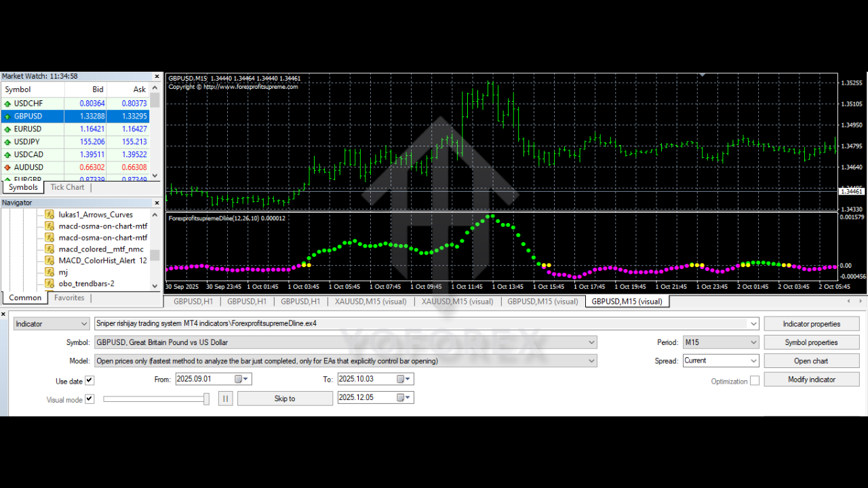Click the Modify indicator button
868x488 pixels.
[x=811, y=379]
